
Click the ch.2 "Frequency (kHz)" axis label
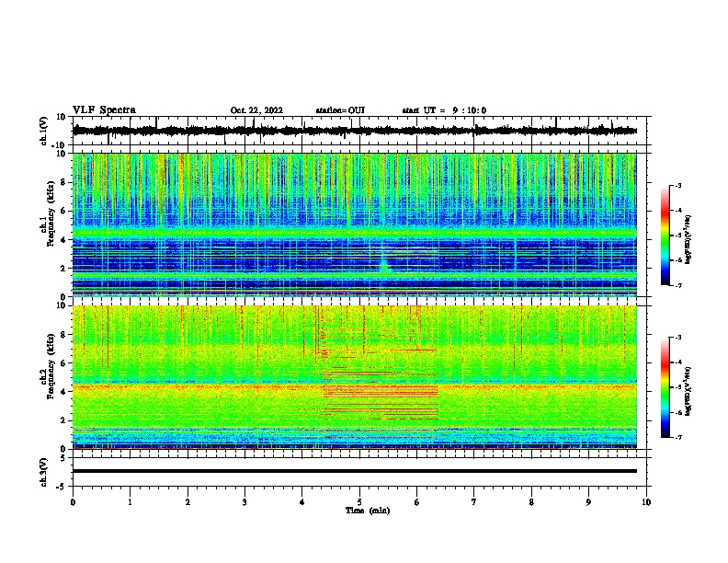point(51,365)
